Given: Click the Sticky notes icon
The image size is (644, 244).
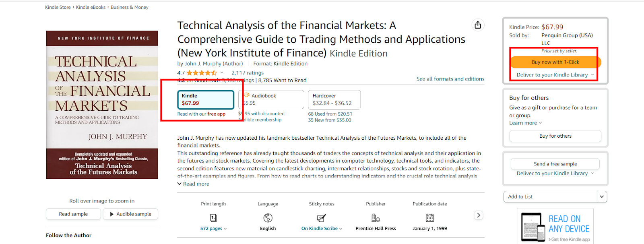Looking at the screenshot, I should pyautogui.click(x=321, y=218).
